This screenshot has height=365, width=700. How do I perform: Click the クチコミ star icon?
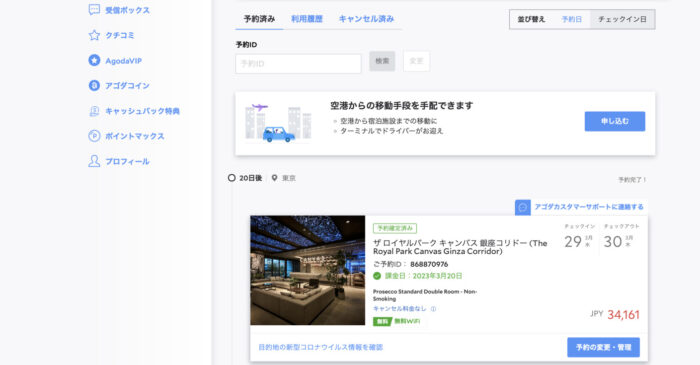tap(94, 35)
